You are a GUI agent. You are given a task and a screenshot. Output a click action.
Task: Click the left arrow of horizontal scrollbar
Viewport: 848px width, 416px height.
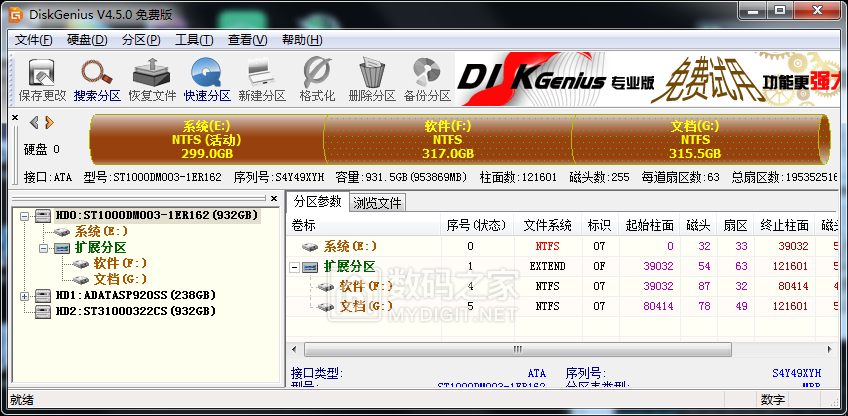click(294, 349)
